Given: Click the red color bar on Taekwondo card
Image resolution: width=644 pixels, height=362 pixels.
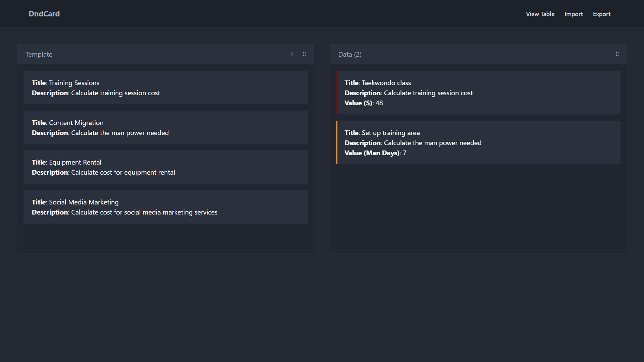Looking at the screenshot, I should (x=337, y=93).
